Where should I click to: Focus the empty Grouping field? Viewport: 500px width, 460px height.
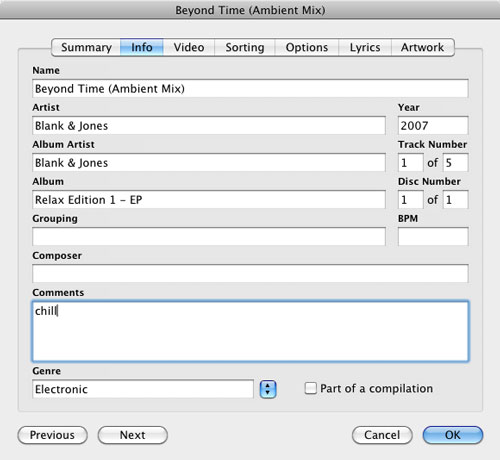[209, 237]
